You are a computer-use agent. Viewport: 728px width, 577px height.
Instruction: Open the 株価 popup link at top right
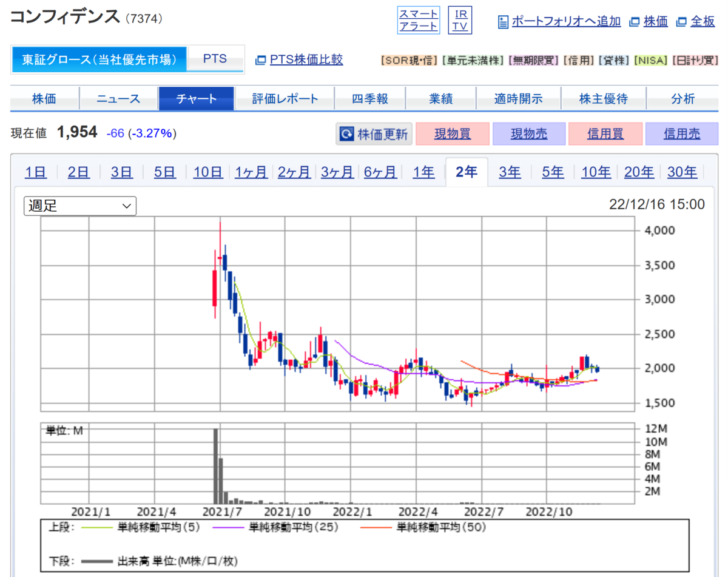(x=655, y=21)
